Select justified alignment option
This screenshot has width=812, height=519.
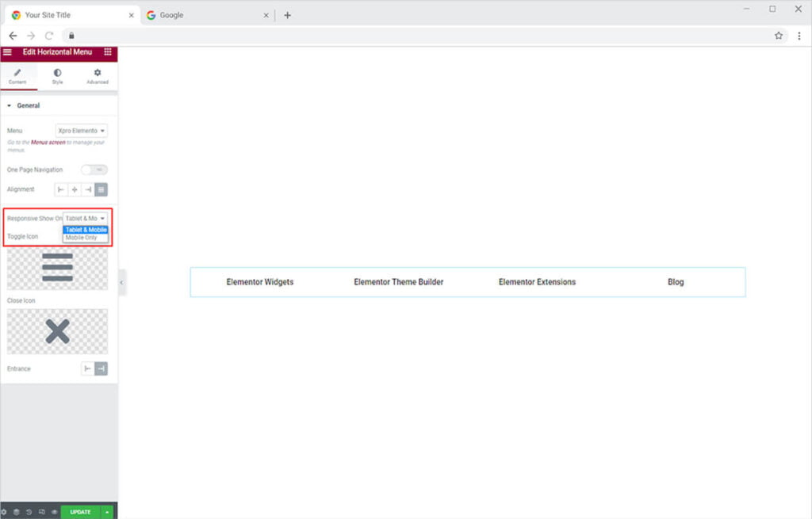[x=101, y=189]
